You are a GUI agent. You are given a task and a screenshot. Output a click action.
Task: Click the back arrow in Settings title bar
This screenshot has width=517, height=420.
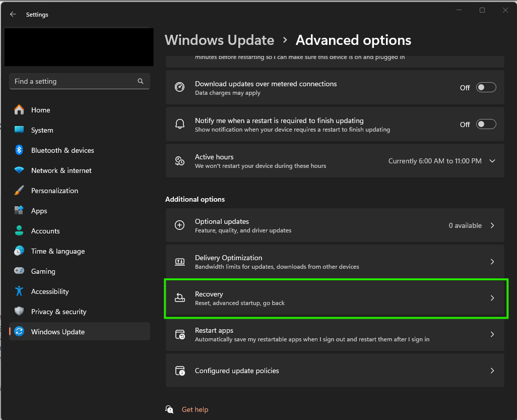coord(13,14)
